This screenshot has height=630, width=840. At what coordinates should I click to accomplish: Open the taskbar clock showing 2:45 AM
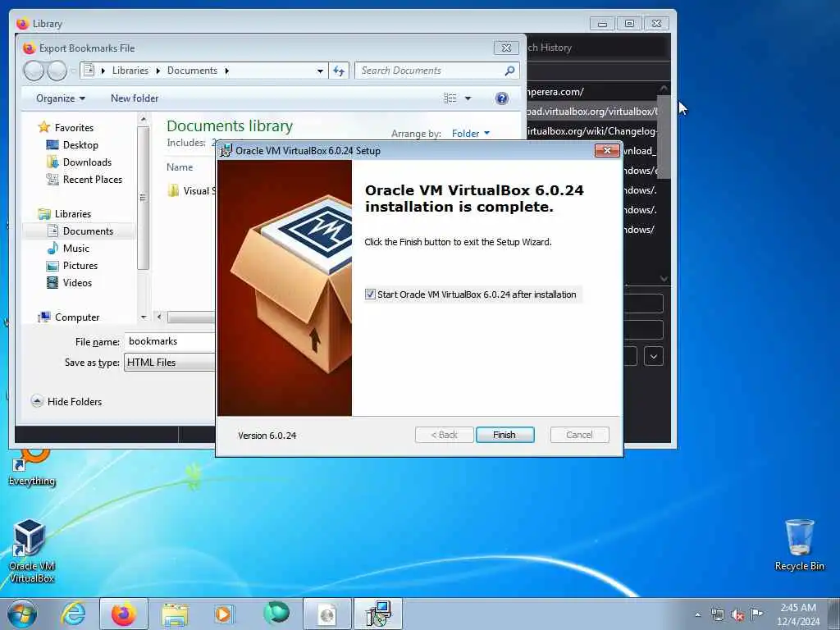pyautogui.click(x=798, y=614)
